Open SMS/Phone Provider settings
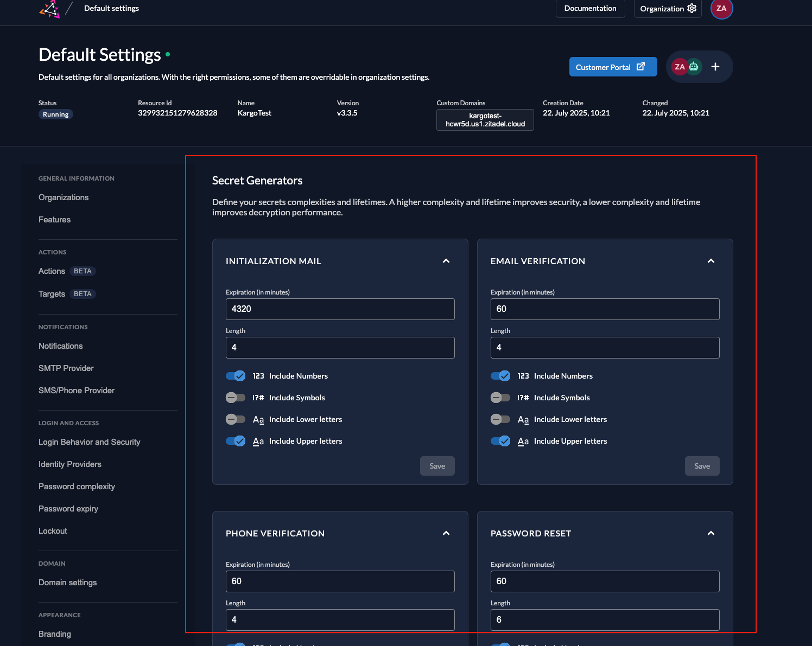 [77, 391]
